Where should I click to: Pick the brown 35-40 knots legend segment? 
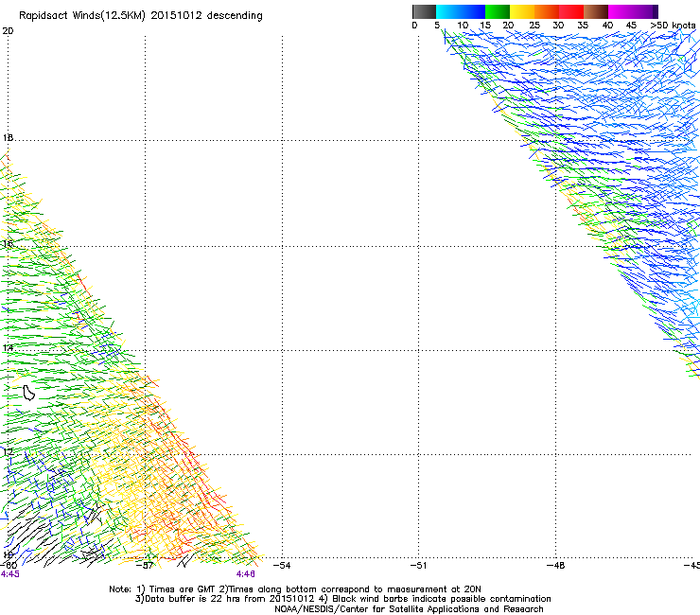click(596, 11)
